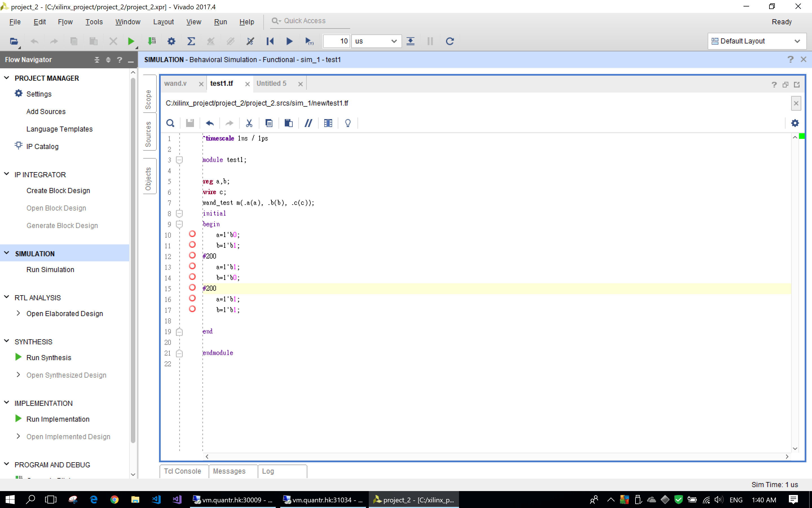The height and width of the screenshot is (508, 812).
Task: Open File Explorer from the taskbar
Action: tap(135, 500)
